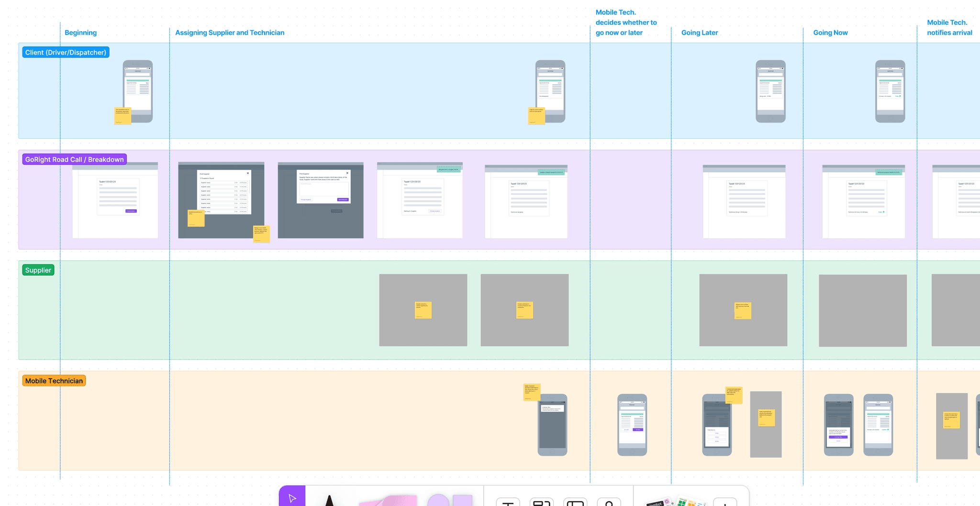This screenshot has width=980, height=506.
Task: Select Technician phone under Going Later
Action: click(717, 425)
